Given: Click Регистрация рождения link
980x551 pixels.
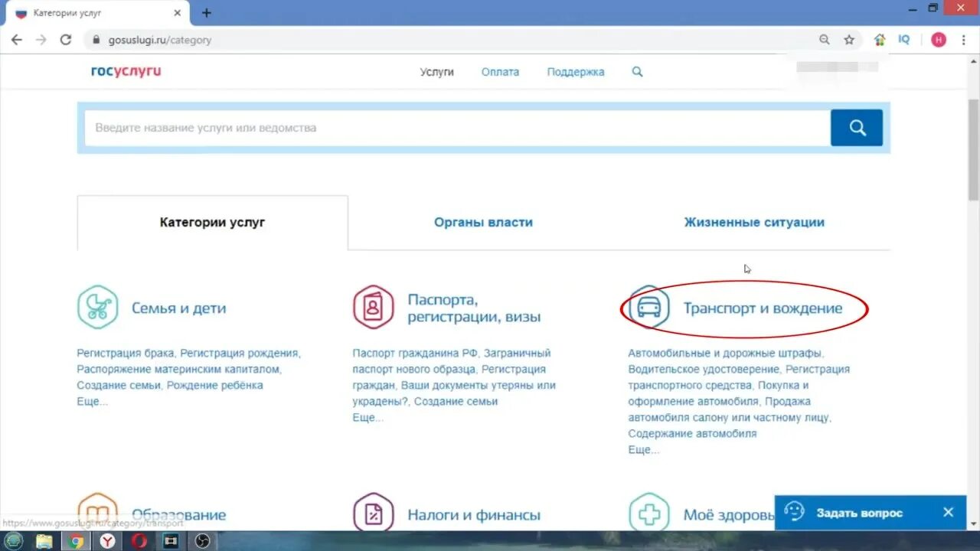Looking at the screenshot, I should [x=239, y=353].
